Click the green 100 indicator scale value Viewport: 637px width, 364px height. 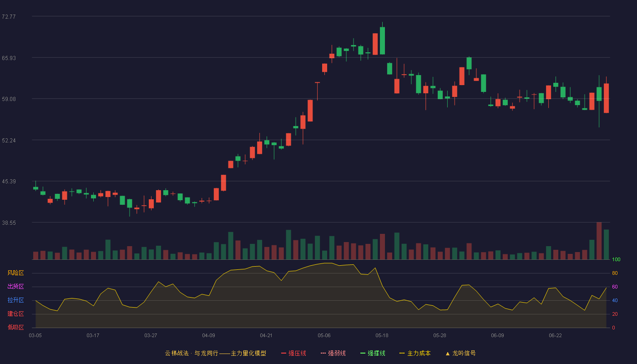(616, 260)
